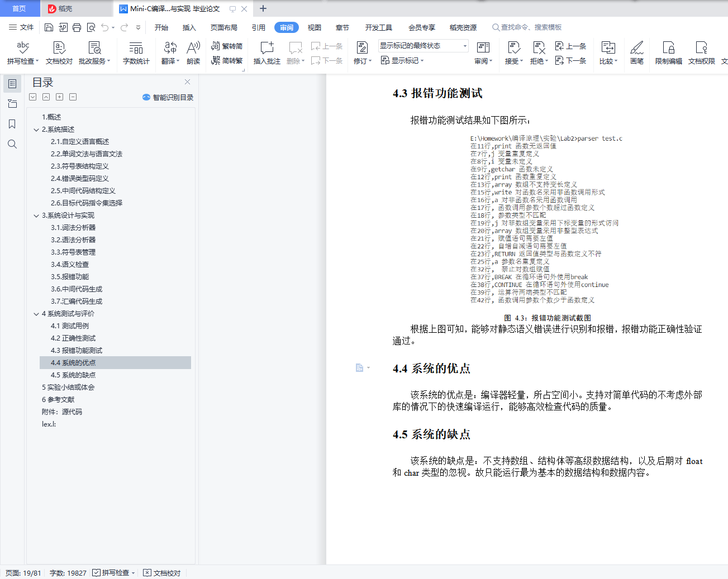The width and height of the screenshot is (728, 579).
Task: Start 朗读 text-to-speech reading
Action: [x=193, y=53]
